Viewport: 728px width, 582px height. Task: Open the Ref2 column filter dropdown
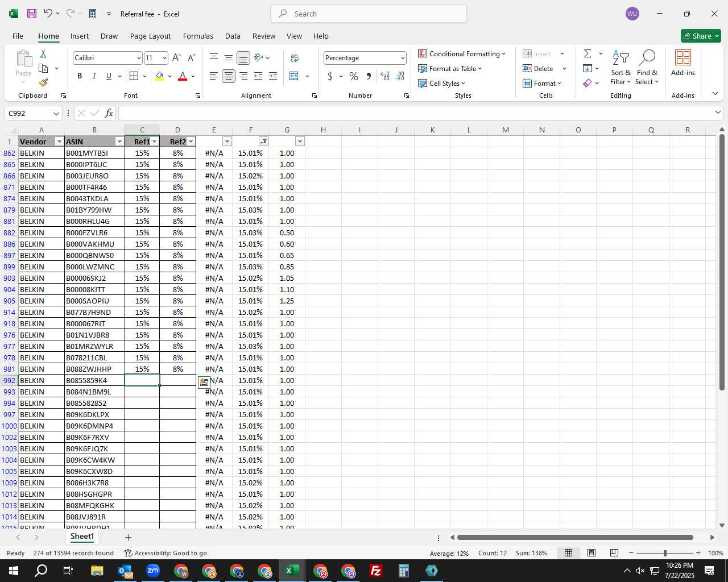point(191,142)
